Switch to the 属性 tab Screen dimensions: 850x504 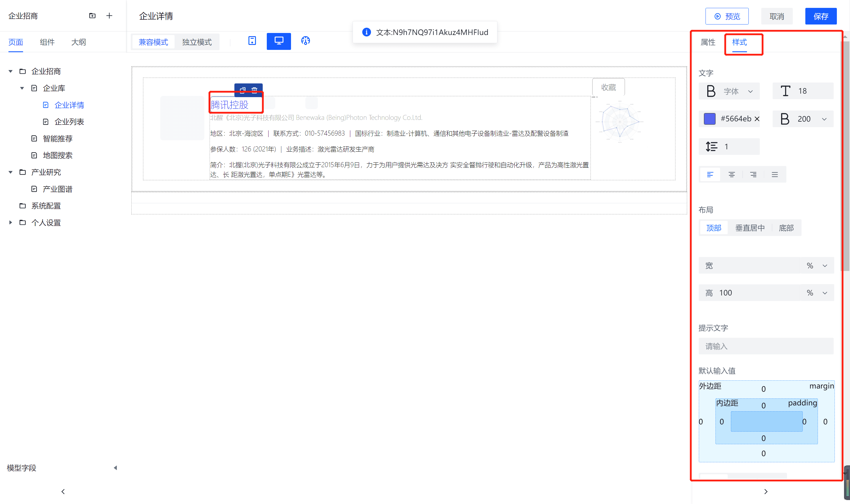708,42
